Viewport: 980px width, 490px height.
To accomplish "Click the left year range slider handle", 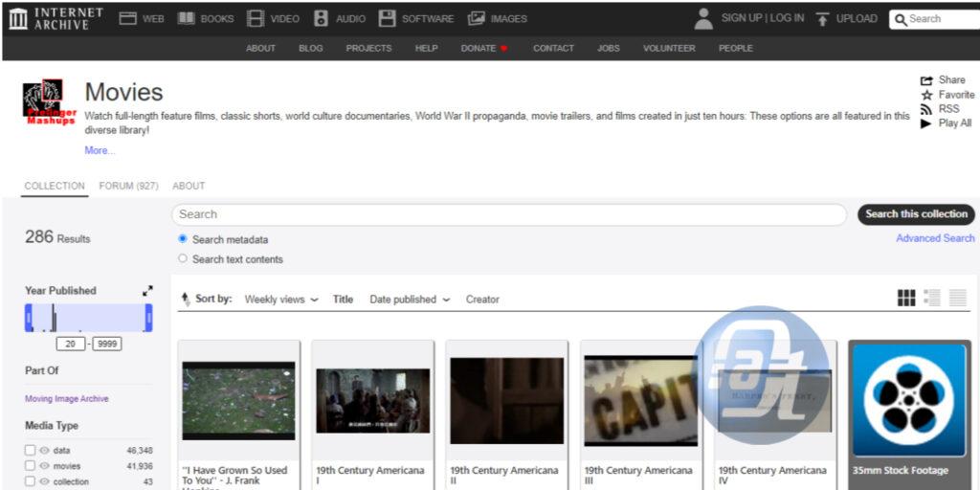I will (x=28, y=318).
